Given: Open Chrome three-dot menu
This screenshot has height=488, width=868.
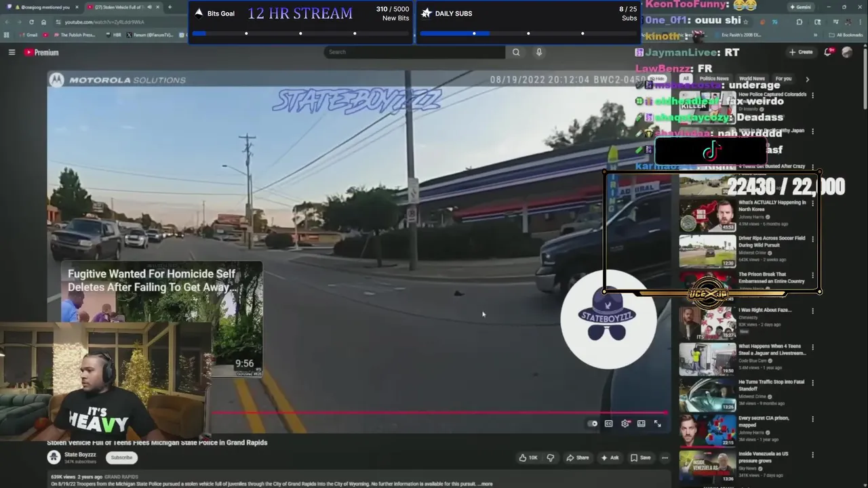Looking at the screenshot, I should click(859, 22).
